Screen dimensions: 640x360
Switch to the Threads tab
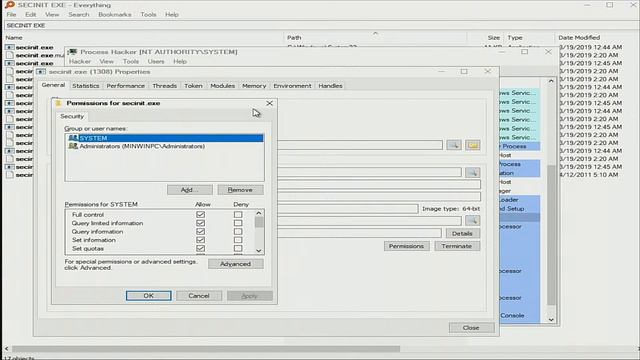[x=164, y=86]
